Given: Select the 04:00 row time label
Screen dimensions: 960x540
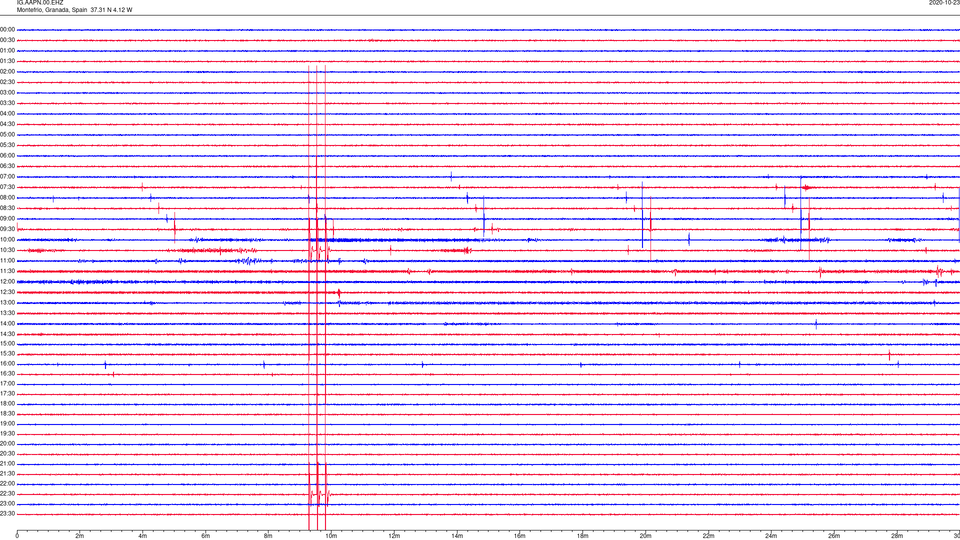Looking at the screenshot, I should coord(7,113).
